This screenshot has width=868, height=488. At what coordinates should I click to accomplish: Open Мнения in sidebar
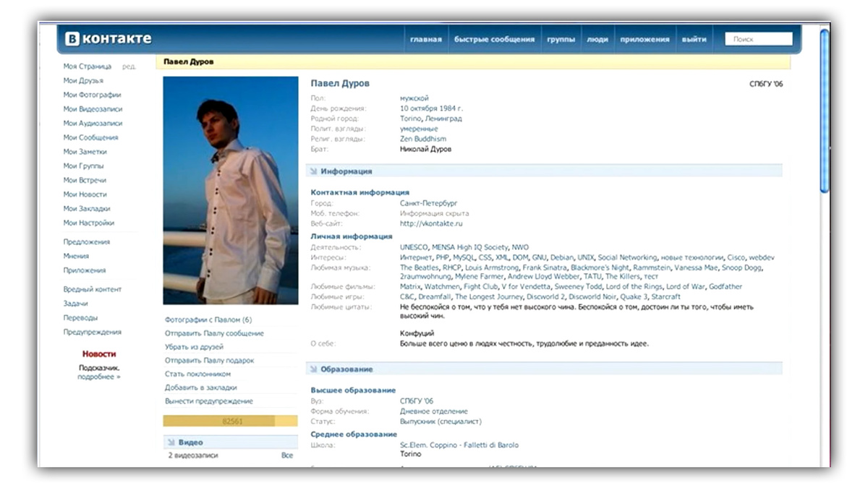click(76, 256)
